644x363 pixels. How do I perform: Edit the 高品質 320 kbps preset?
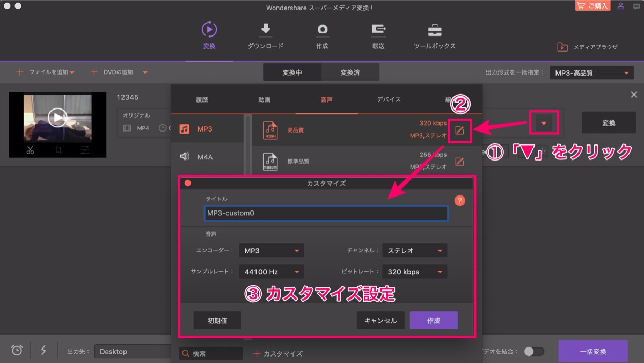tap(459, 129)
